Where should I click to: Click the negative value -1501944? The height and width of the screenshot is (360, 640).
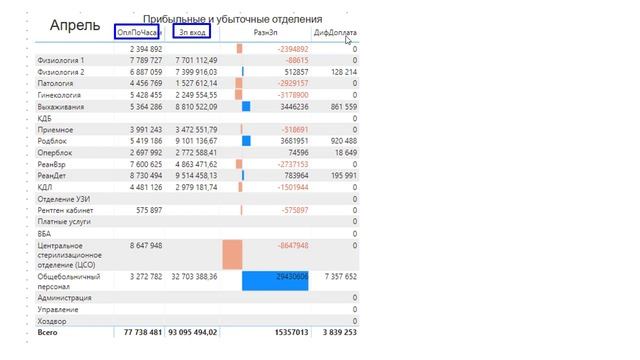coord(293,187)
